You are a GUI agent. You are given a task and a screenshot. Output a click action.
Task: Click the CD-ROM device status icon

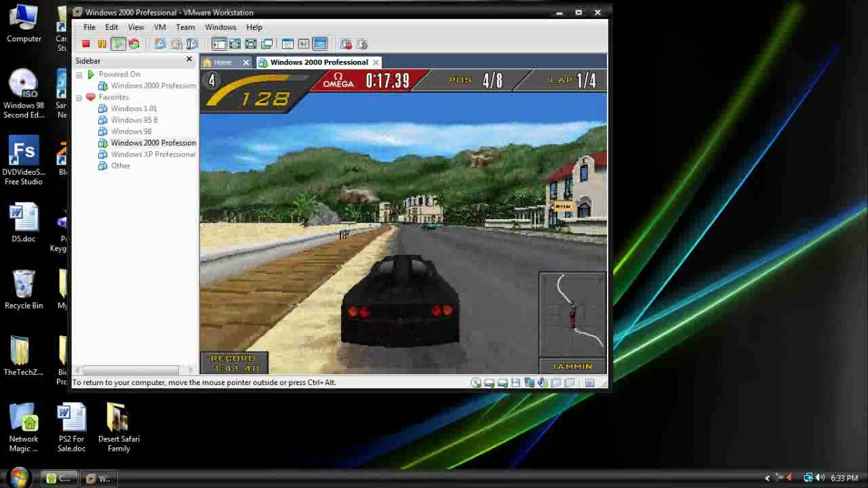476,383
